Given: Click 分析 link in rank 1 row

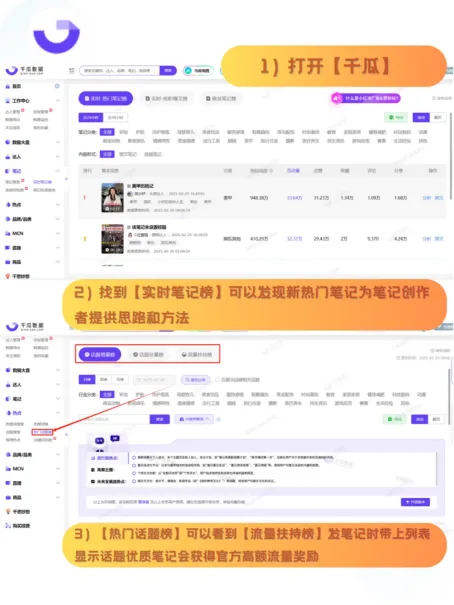Looking at the screenshot, I should tap(427, 198).
